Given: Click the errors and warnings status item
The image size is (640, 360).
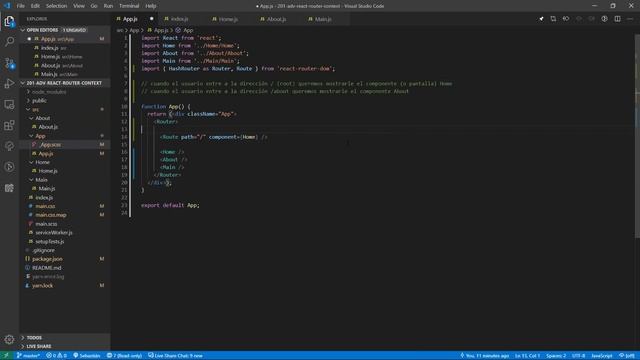Looking at the screenshot, I should pos(56,356).
